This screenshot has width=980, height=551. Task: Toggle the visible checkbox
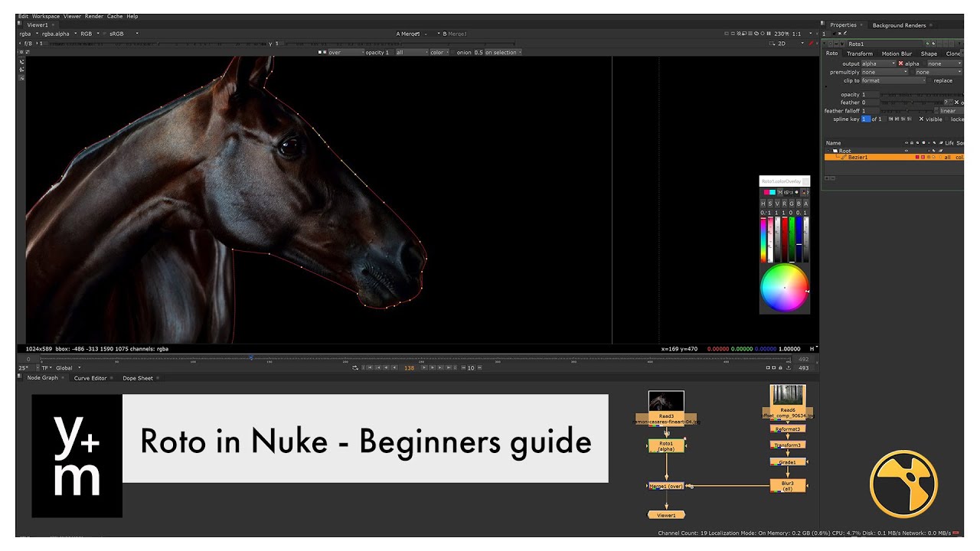pos(921,119)
